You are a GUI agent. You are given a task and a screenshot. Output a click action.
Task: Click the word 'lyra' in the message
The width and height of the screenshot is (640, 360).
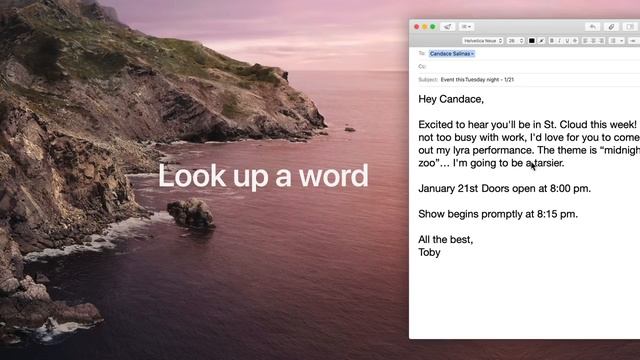462,150
